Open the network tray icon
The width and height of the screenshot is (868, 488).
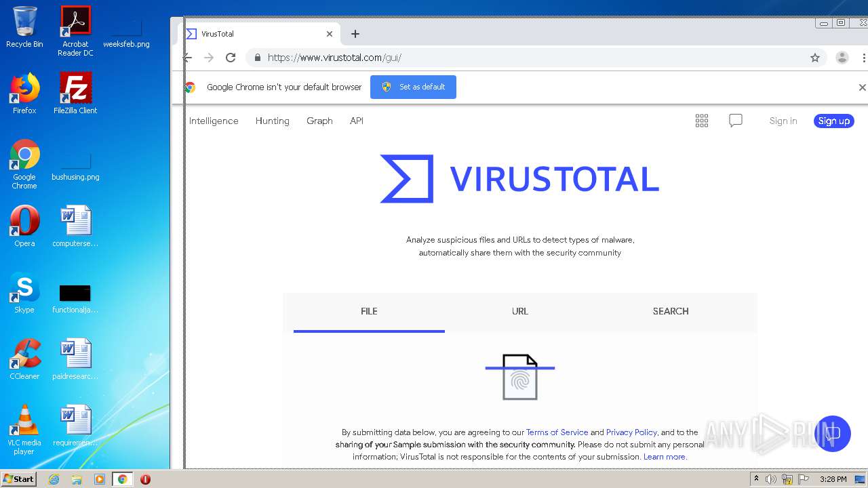[x=787, y=479]
